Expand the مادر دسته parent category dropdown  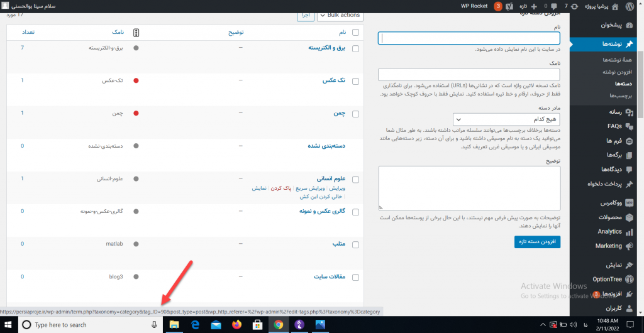coord(506,119)
